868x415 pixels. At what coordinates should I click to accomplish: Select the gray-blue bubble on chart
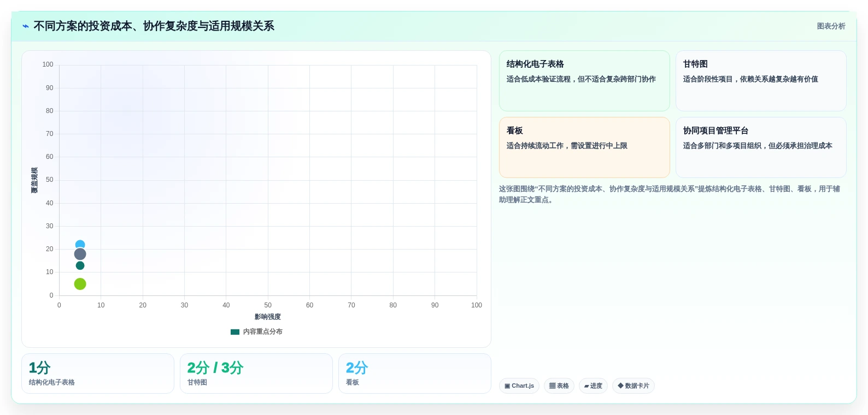click(x=80, y=254)
